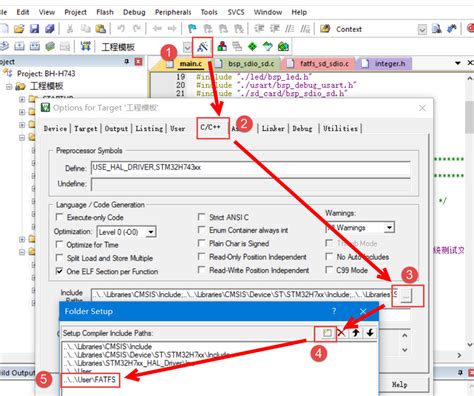The height and width of the screenshot is (396, 474).
Task: Toggle No Auto Includes checkbox
Action: click(329, 256)
